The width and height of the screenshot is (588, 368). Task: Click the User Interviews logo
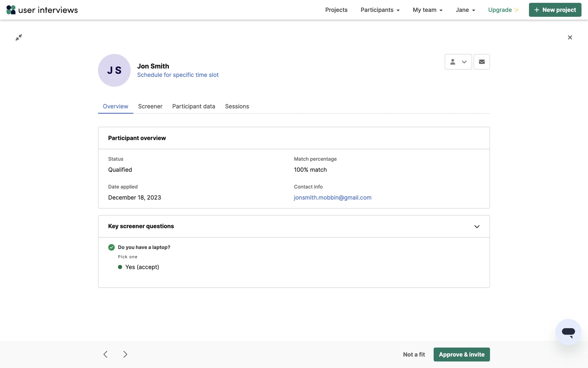coord(42,10)
